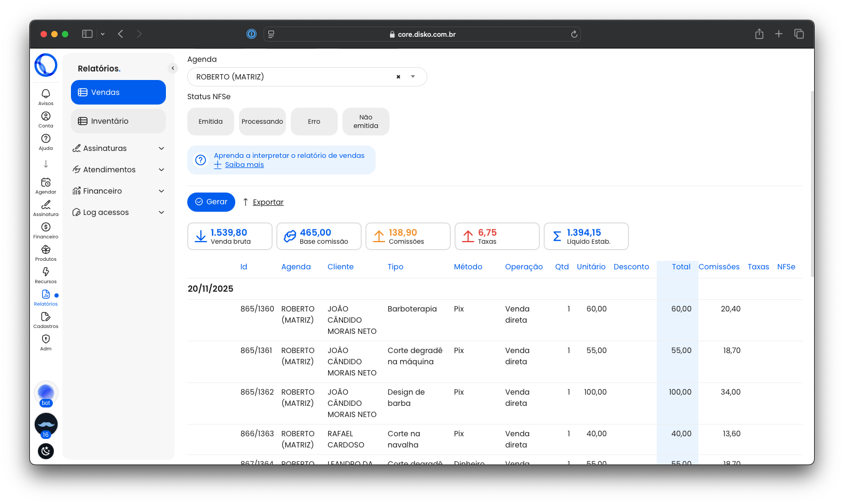Open Assinatura icon in left rail

(46, 205)
